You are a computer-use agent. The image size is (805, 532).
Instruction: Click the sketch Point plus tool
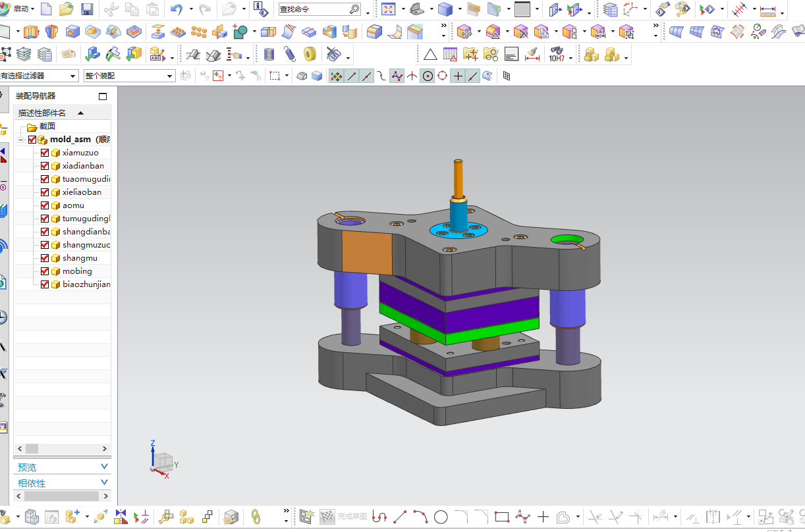point(543,517)
